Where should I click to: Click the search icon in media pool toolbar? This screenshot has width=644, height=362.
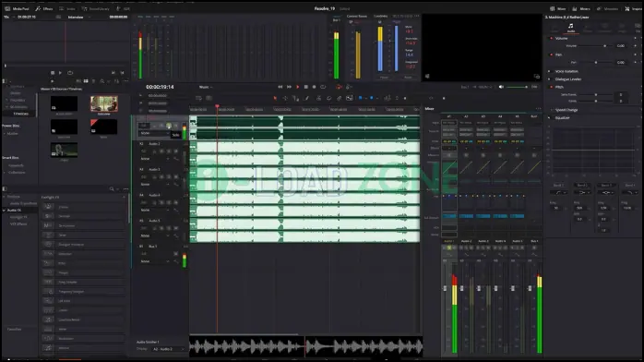coord(102,81)
